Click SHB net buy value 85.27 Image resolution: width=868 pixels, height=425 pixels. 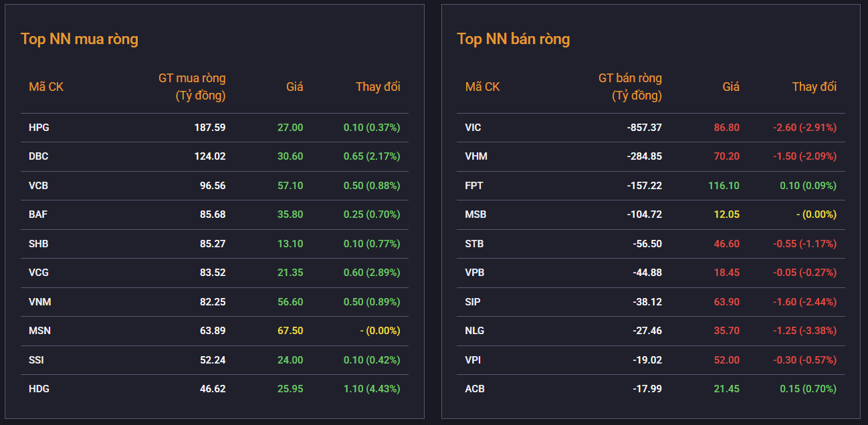pyautogui.click(x=213, y=244)
